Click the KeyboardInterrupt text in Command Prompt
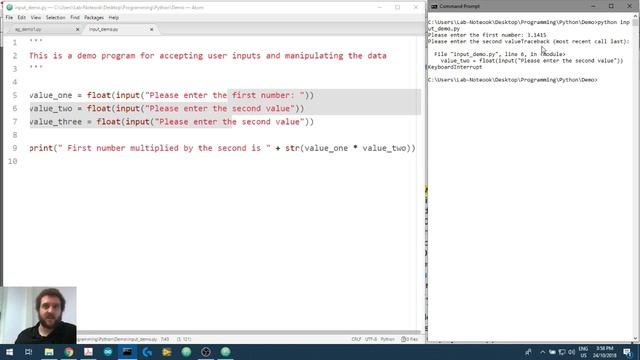Screen dimensions: 640x360 [x=455, y=67]
